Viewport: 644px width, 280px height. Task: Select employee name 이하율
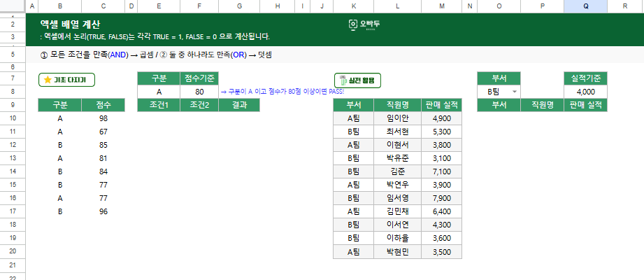pyautogui.click(x=398, y=239)
